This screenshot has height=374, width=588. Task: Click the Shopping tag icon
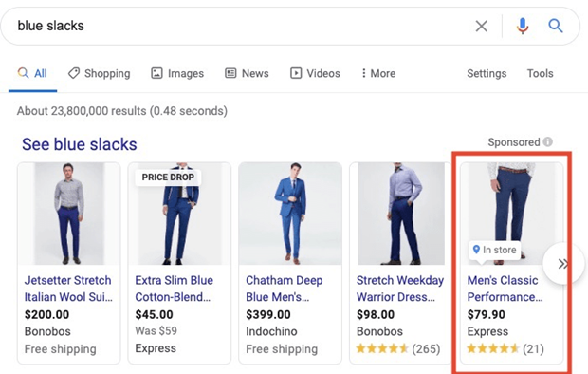(x=74, y=73)
